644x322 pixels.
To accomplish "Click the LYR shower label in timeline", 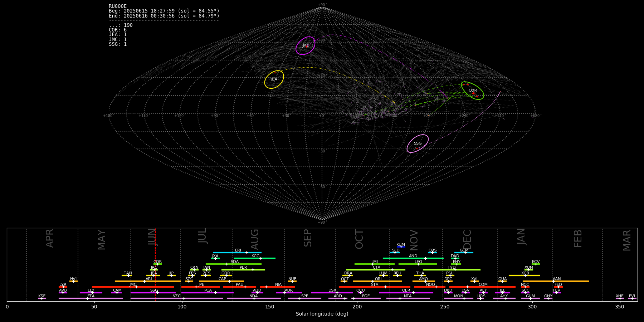I will tap(63, 285).
